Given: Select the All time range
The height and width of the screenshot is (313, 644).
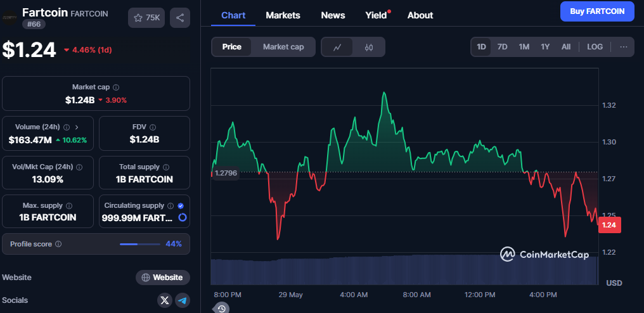Looking at the screenshot, I should pyautogui.click(x=566, y=47).
